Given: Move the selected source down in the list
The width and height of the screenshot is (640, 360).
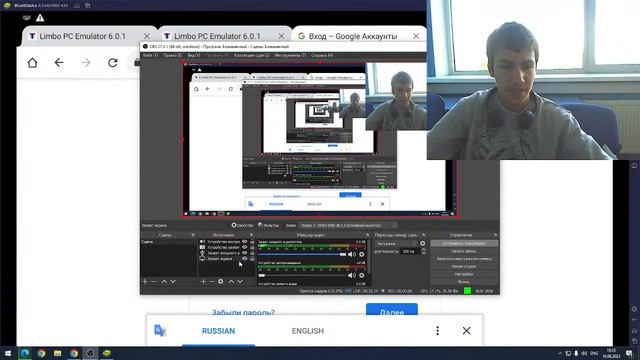Looking at the screenshot, I should click(240, 282).
